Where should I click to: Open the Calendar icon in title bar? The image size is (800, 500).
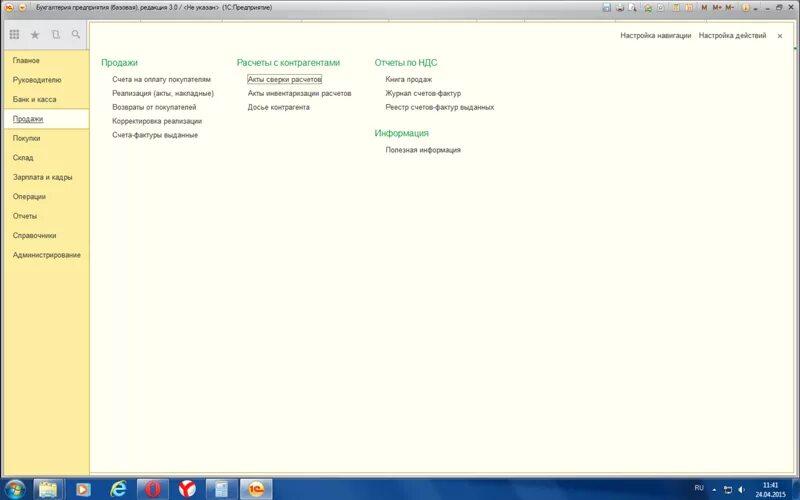click(x=689, y=8)
